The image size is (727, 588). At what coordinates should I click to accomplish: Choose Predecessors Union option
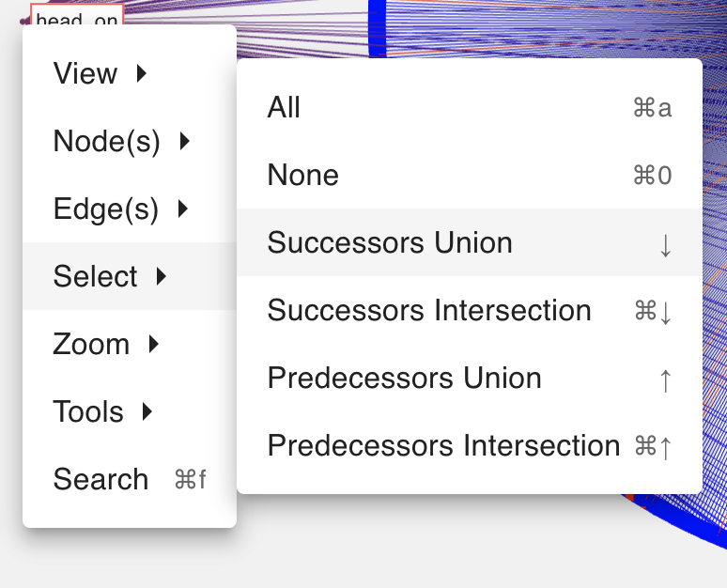pyautogui.click(x=404, y=379)
